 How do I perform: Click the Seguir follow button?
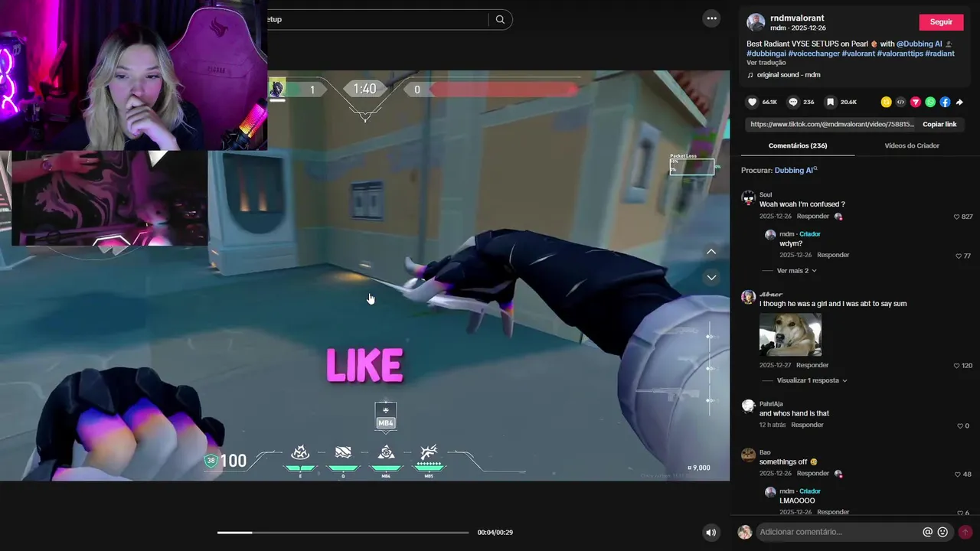(941, 22)
